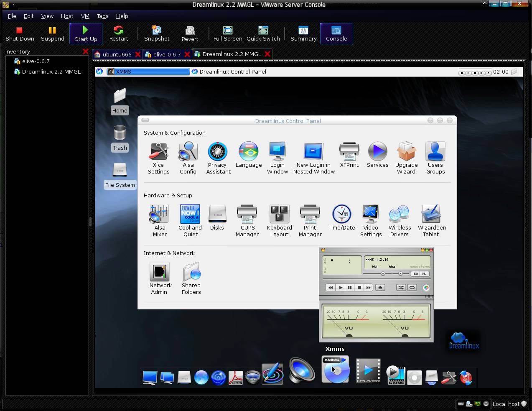This screenshot has width=532, height=411.
Task: Open the VM menu
Action: (x=85, y=16)
